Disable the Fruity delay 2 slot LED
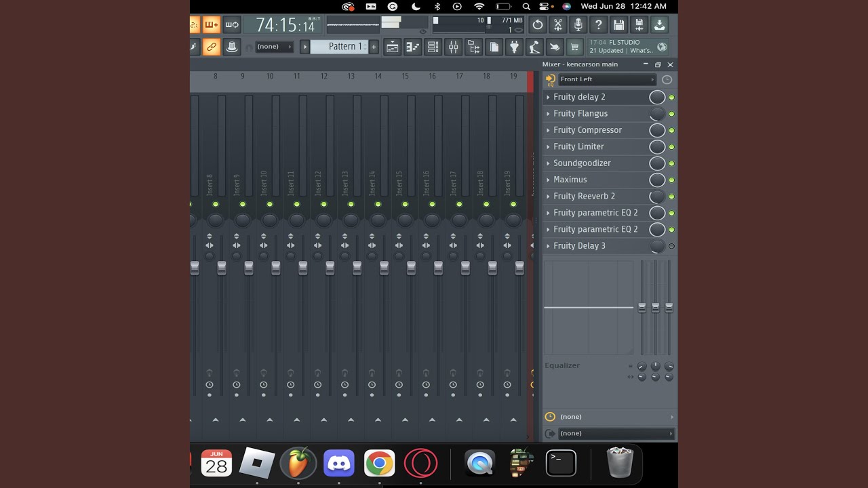The width and height of the screenshot is (868, 488). point(671,98)
